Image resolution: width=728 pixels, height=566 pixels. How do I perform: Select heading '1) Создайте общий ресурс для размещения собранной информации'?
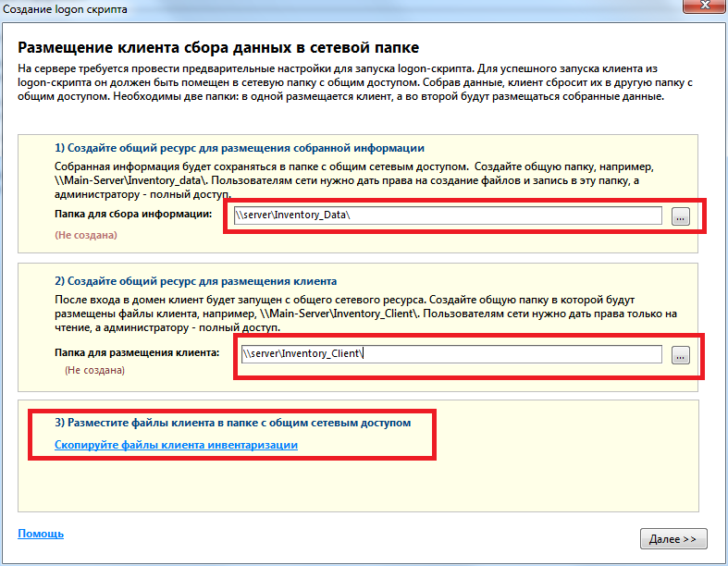click(239, 148)
